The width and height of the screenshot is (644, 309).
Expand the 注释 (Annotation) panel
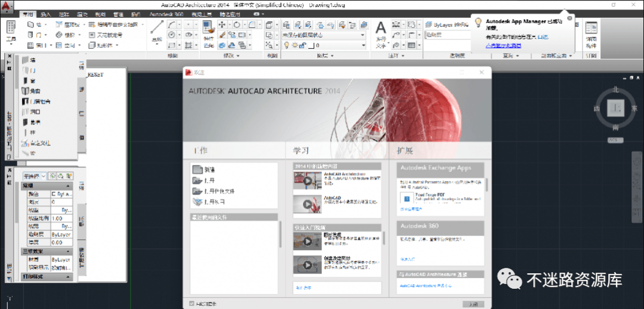(x=397, y=56)
